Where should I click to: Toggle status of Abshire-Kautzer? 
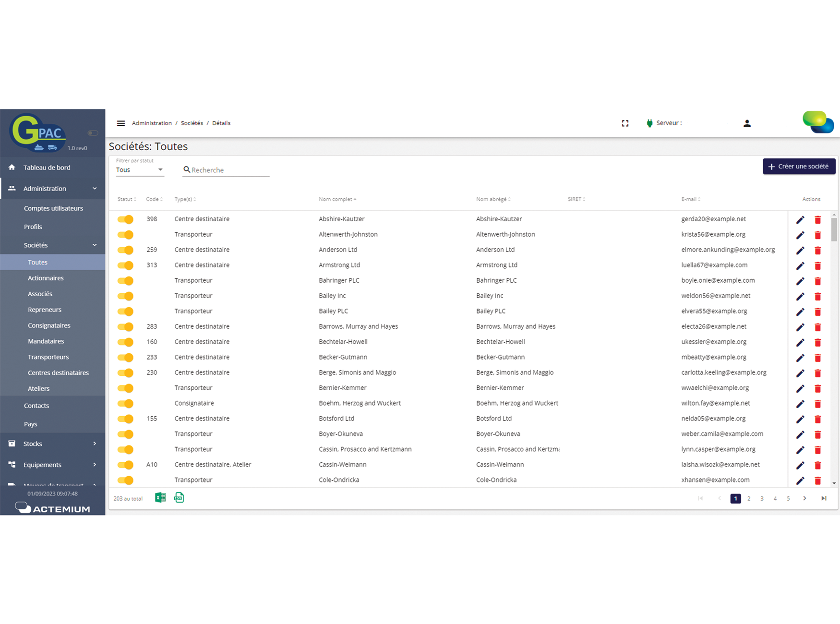(125, 219)
